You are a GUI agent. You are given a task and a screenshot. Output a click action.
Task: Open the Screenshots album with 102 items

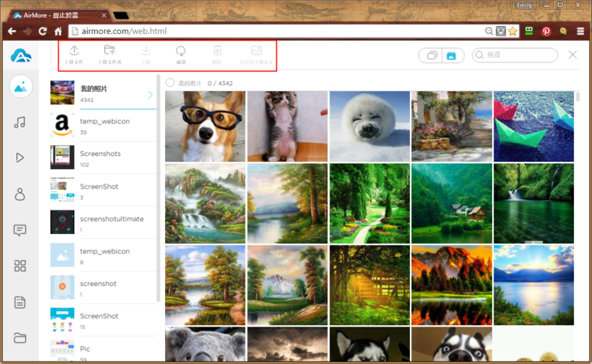103,158
